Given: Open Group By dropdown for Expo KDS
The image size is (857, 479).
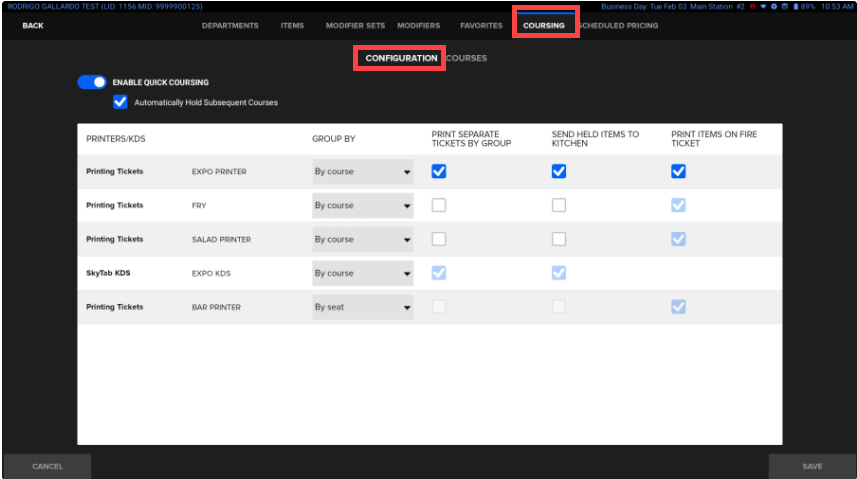Looking at the screenshot, I should pyautogui.click(x=362, y=273).
